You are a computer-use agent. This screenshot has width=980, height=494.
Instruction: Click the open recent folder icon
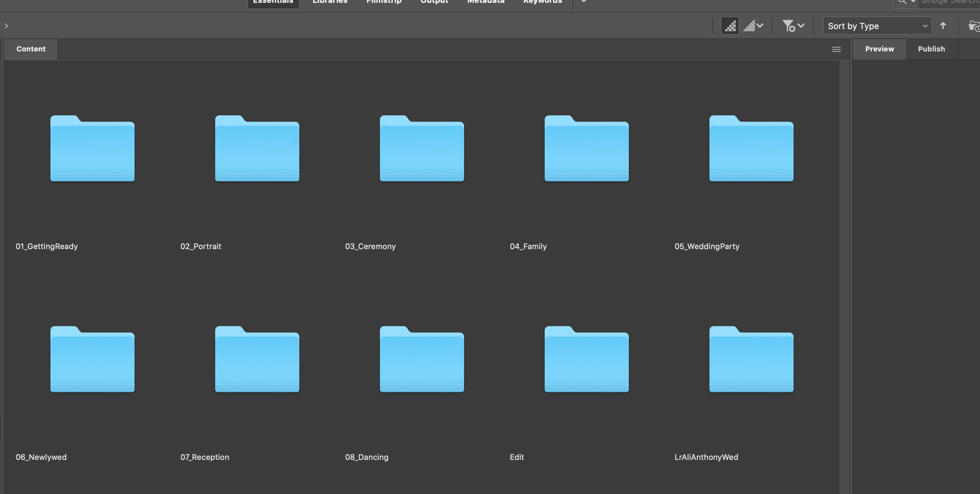point(974,26)
